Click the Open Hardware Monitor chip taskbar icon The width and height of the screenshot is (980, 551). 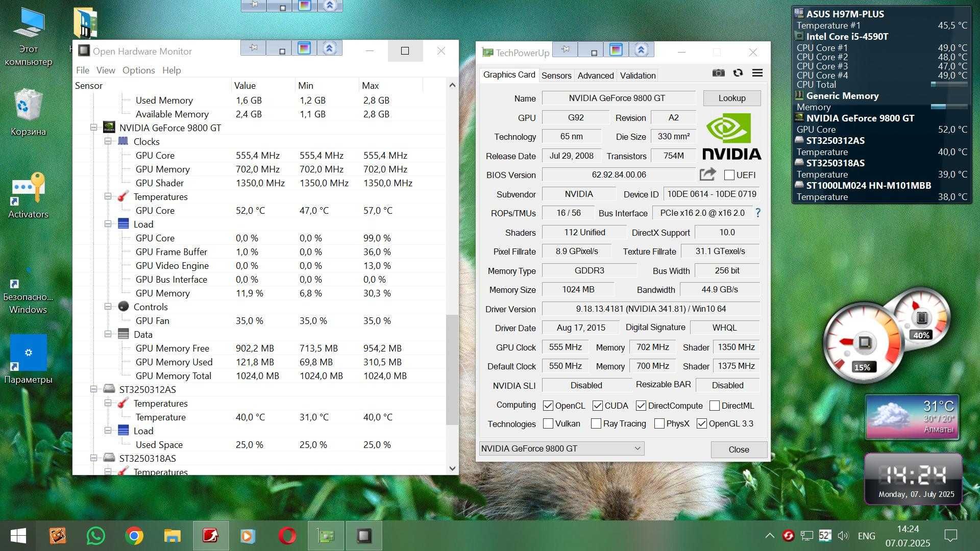[x=364, y=536]
